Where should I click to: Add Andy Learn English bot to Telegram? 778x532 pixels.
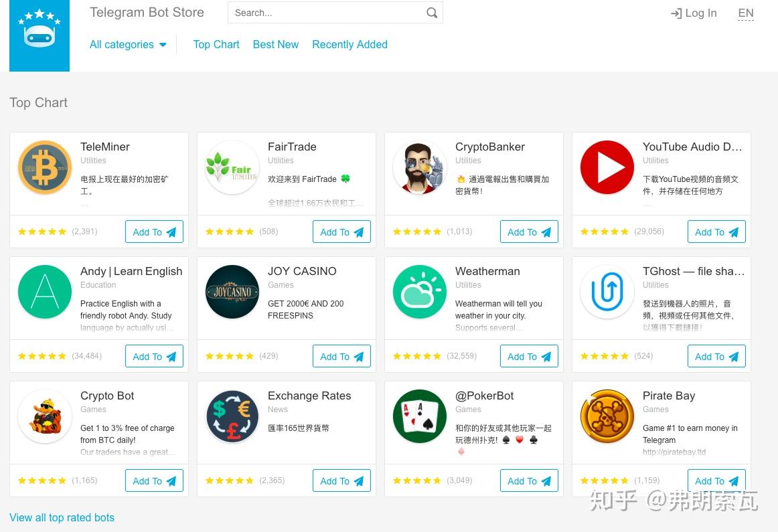[154, 357]
